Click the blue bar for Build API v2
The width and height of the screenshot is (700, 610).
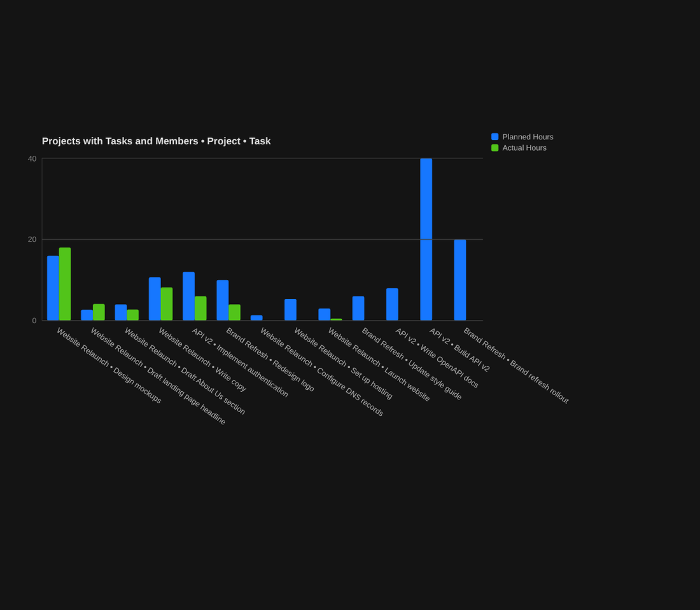click(x=426, y=239)
